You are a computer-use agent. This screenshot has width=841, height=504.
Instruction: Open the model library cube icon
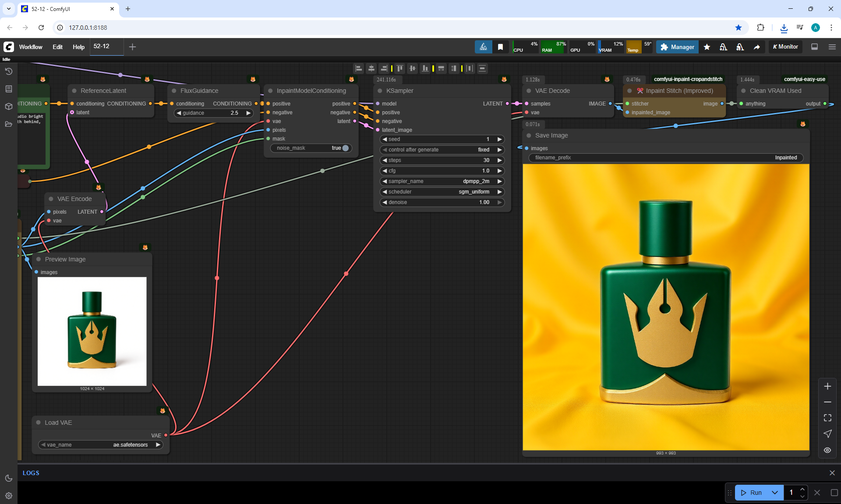8,106
